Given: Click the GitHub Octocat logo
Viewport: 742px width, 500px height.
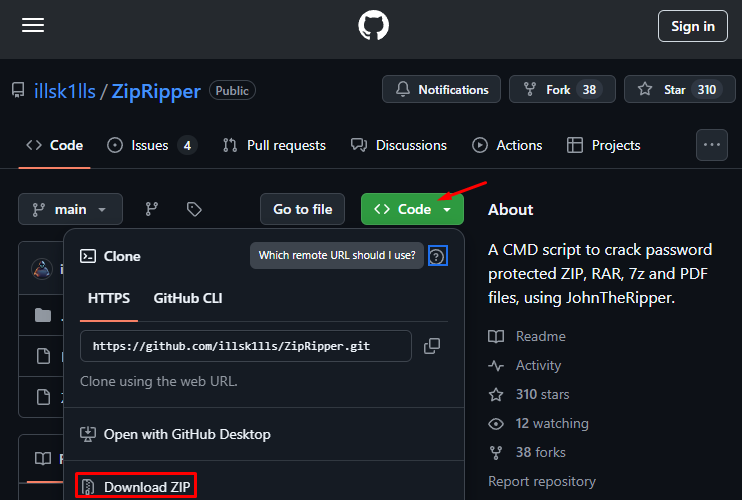Looking at the screenshot, I should point(373,26).
